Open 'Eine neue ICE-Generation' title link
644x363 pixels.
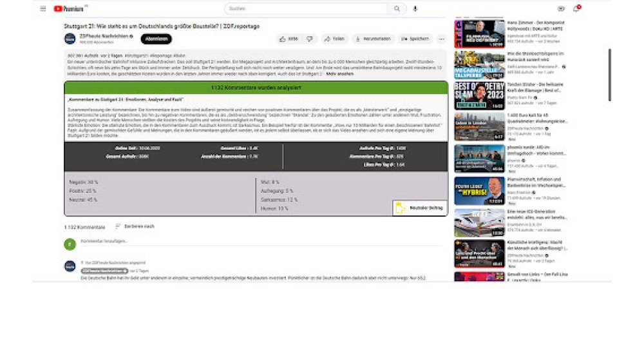coord(537,214)
